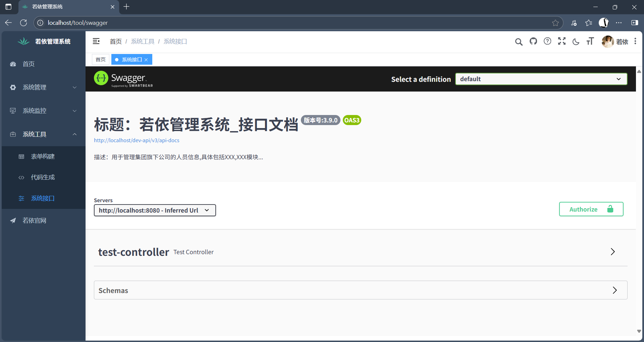The height and width of the screenshot is (342, 644).
Task: Click the dashboard icon next to 首页
Action: pos(13,64)
